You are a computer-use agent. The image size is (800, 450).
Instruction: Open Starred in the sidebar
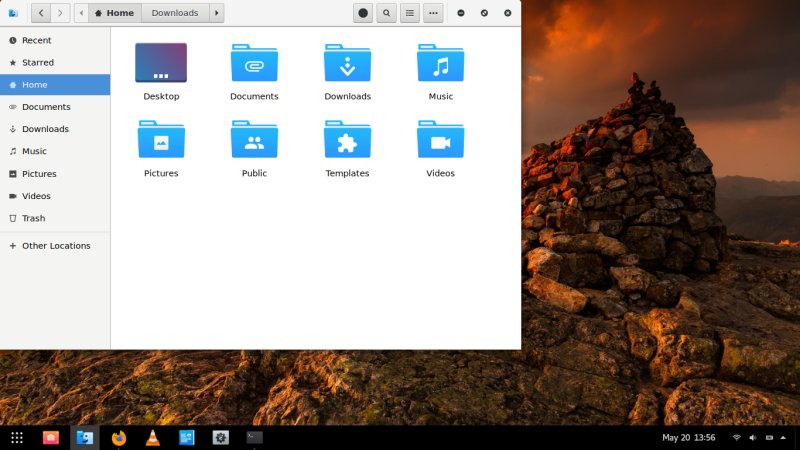(38, 62)
